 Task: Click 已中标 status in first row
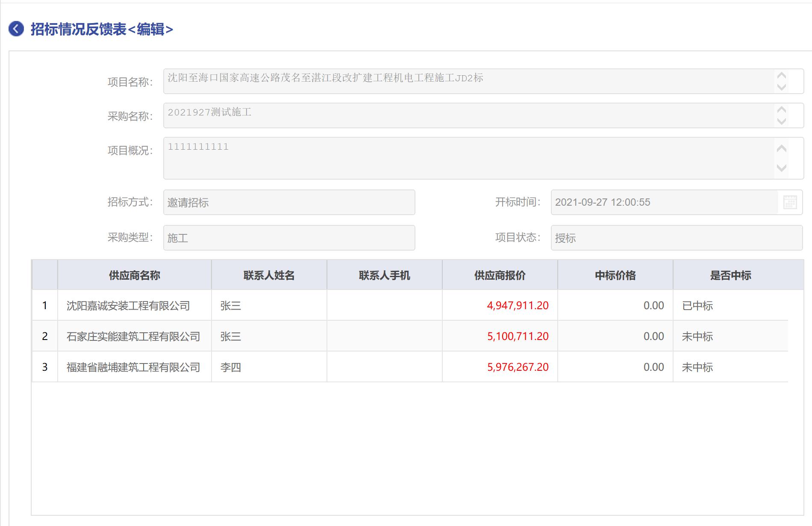pos(697,306)
